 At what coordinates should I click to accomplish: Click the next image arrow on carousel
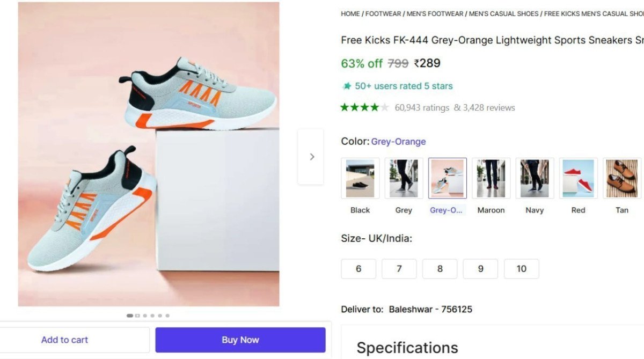point(311,156)
